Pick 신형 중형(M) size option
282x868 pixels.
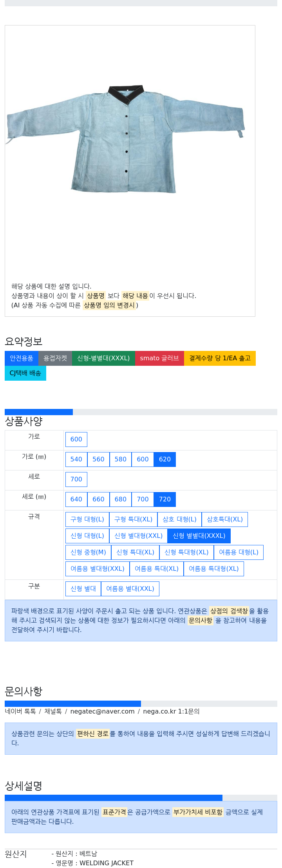(x=88, y=552)
